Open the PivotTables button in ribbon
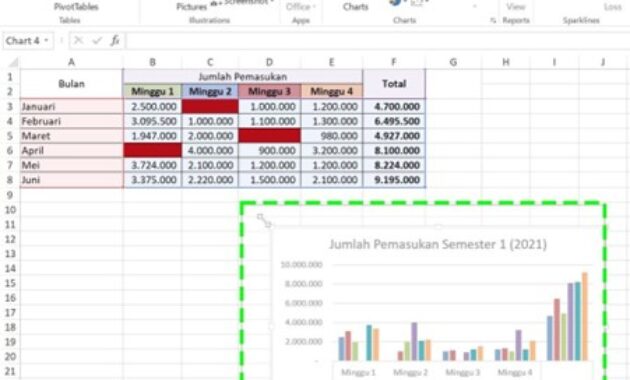This screenshot has height=380, width=630. (x=76, y=6)
